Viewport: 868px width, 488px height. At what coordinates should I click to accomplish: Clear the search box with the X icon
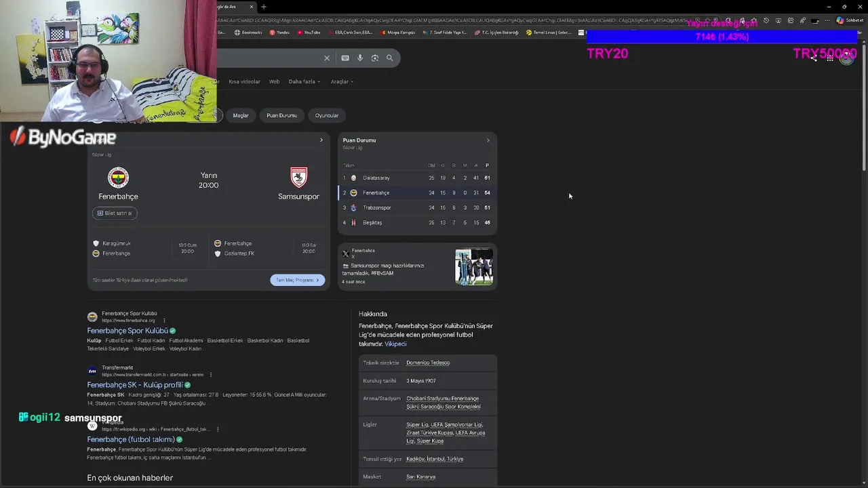327,58
